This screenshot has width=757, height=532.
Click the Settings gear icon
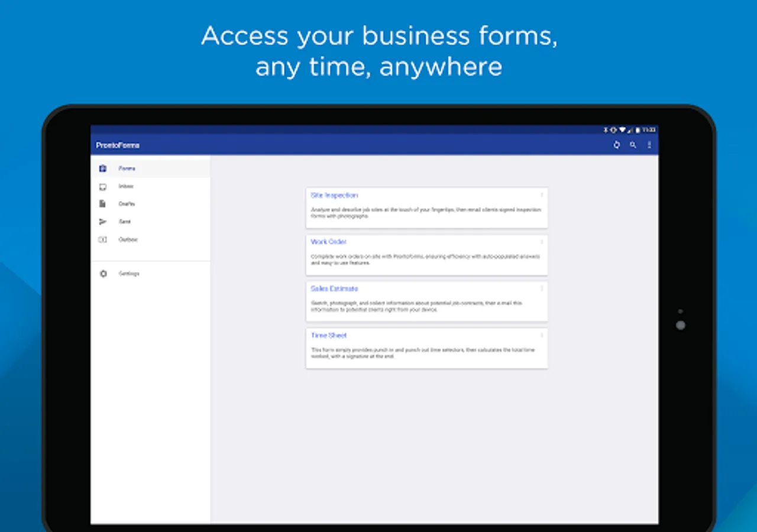[103, 274]
